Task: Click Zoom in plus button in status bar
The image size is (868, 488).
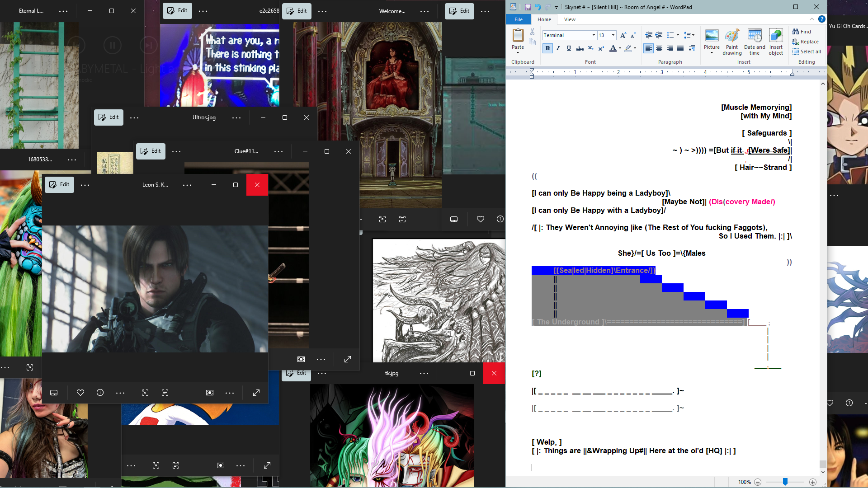Action: click(813, 482)
